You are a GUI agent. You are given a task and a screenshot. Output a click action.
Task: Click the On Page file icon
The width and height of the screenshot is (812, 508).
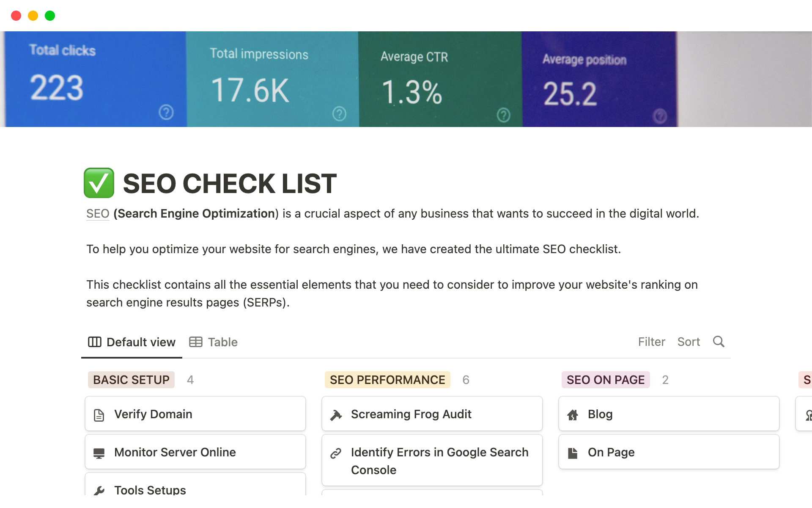(573, 453)
